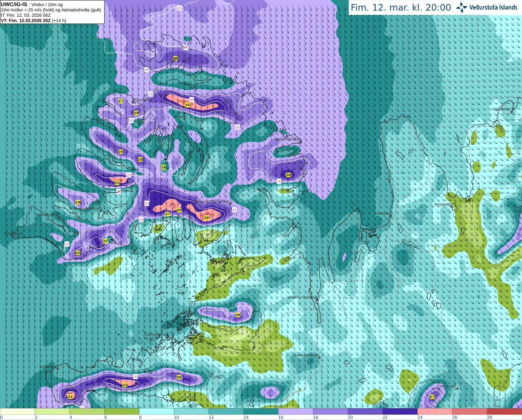This screenshot has height=420, width=522.
Task: Click the Bolungarvík station label
Action: [142, 99]
